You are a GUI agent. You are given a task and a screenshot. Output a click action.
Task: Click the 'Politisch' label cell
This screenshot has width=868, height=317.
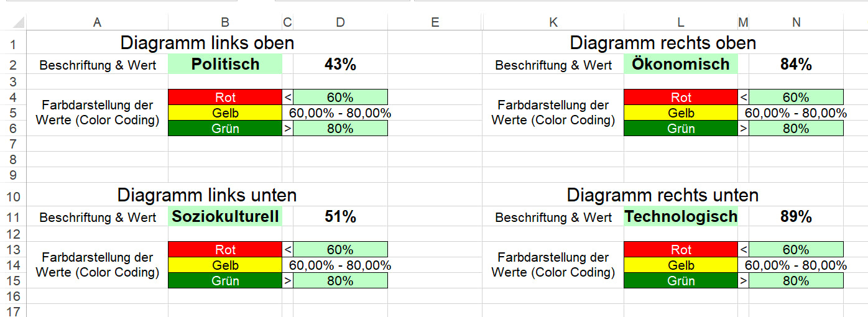225,64
